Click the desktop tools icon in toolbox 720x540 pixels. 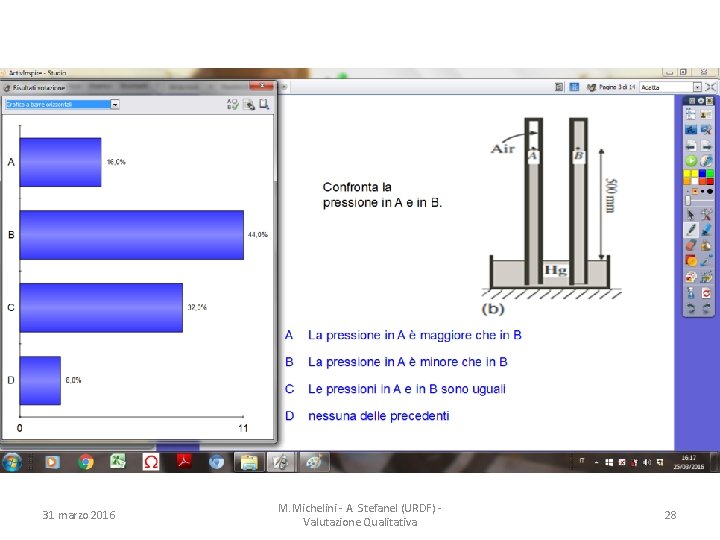706,130
